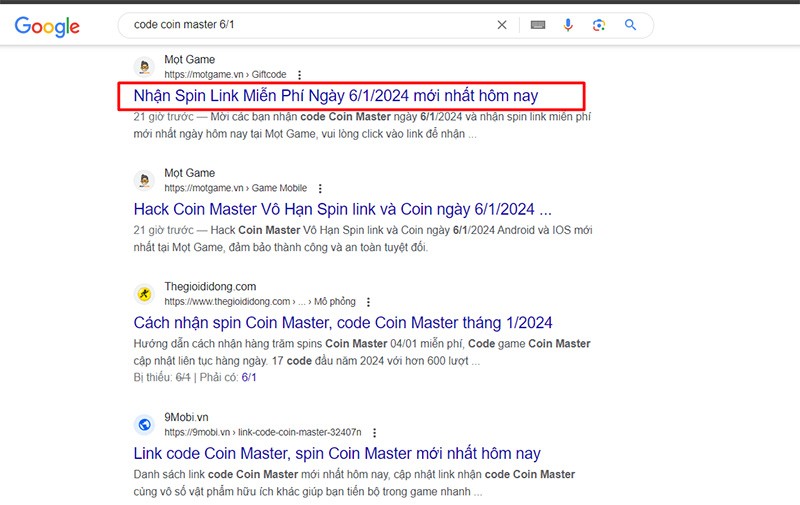Open 'Cách nhận spin Coin Master' result
The height and width of the screenshot is (505, 800).
click(343, 322)
